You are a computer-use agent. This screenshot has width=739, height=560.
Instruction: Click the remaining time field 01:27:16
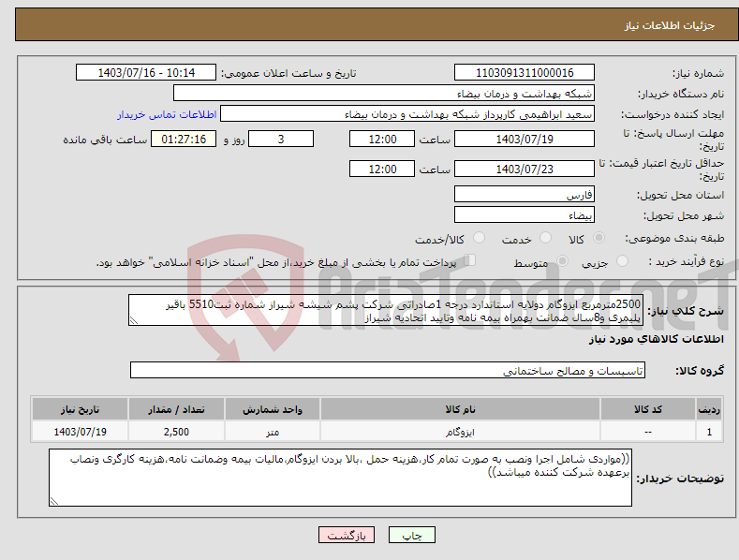pos(184,139)
